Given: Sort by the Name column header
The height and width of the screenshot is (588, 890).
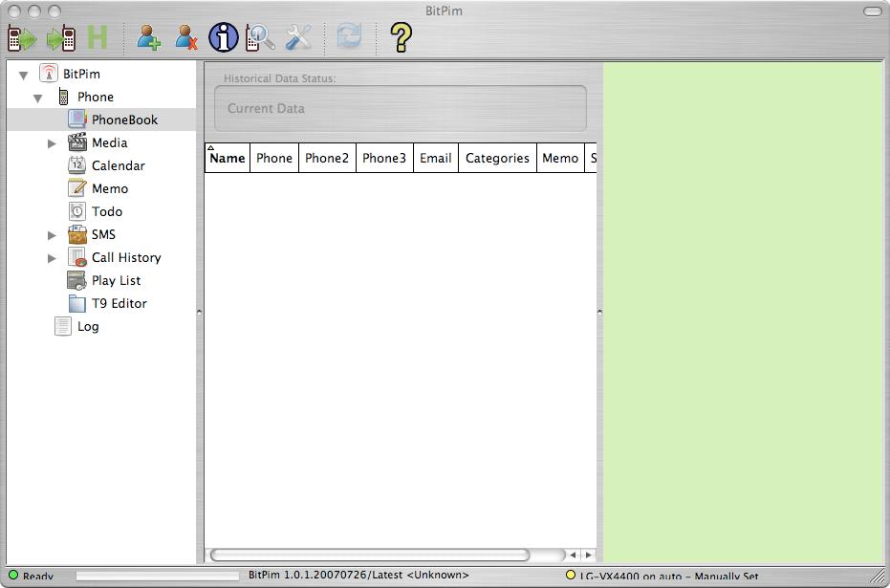Looking at the screenshot, I should (x=228, y=158).
